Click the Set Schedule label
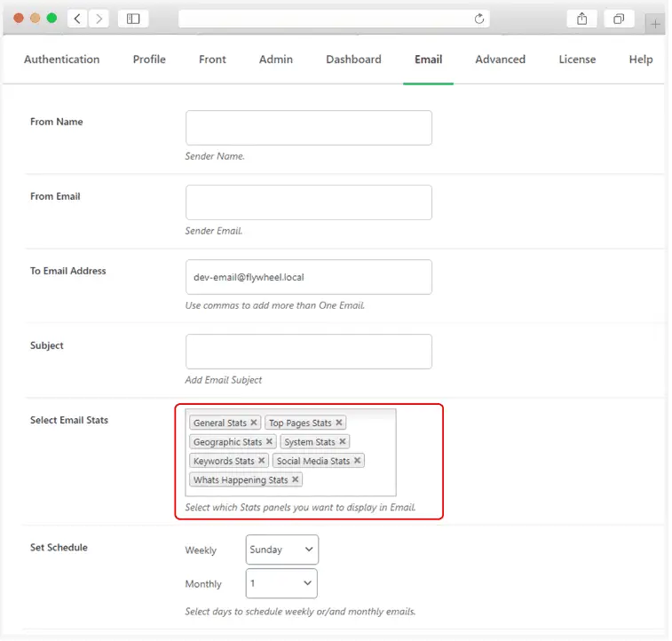The image size is (672, 641). (x=59, y=547)
